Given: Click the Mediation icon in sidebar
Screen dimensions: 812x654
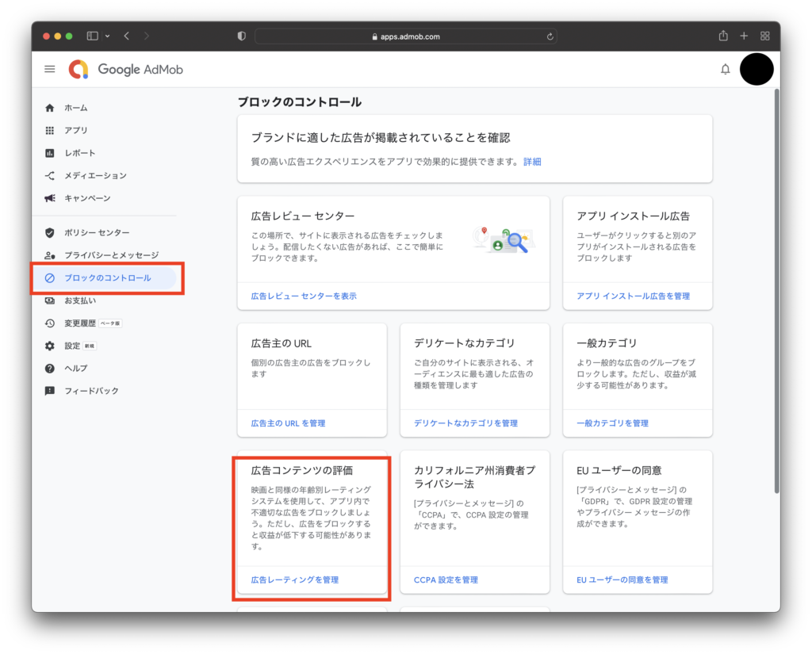Looking at the screenshot, I should [50, 176].
